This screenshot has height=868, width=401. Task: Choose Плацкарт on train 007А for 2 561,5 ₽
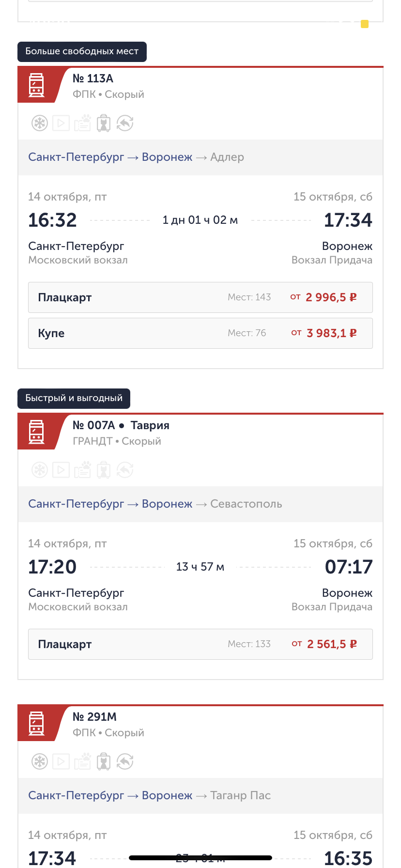click(200, 644)
